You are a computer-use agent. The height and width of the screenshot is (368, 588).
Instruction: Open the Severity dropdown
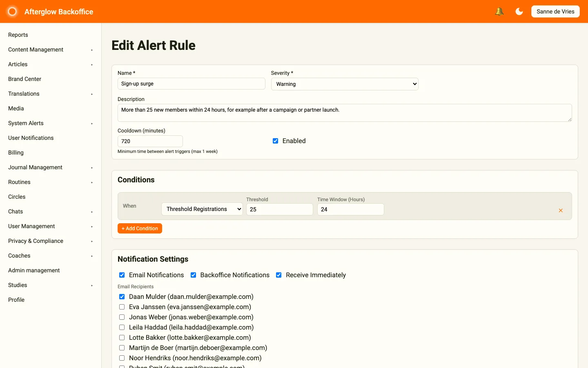point(345,84)
